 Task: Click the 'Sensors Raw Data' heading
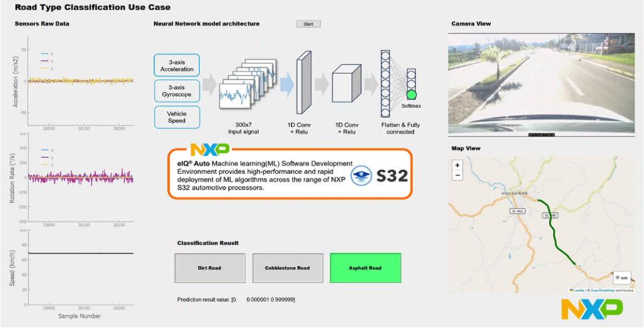[42, 24]
